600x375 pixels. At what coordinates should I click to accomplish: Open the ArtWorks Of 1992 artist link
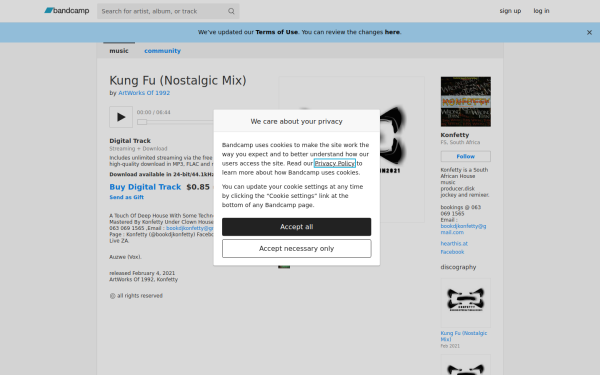(144, 93)
